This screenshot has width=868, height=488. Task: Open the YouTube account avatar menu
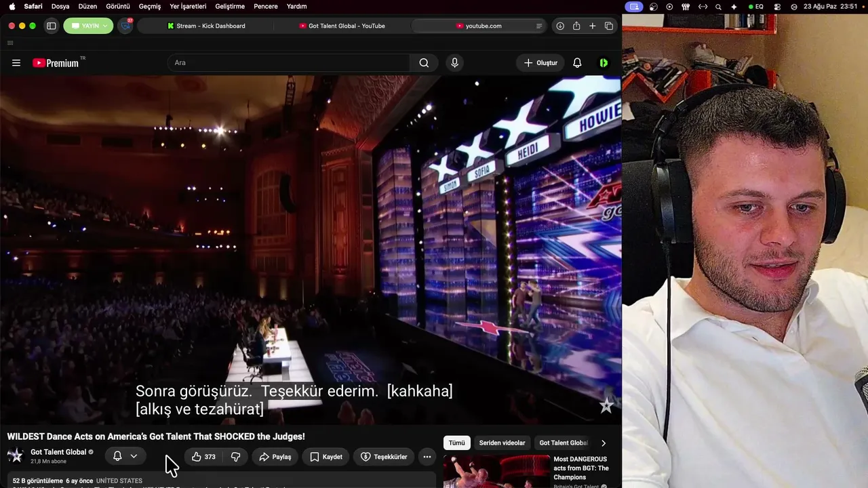point(604,63)
